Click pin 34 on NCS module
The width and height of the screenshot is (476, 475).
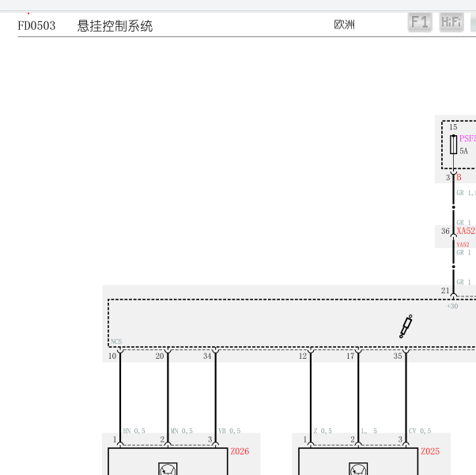tap(207, 356)
